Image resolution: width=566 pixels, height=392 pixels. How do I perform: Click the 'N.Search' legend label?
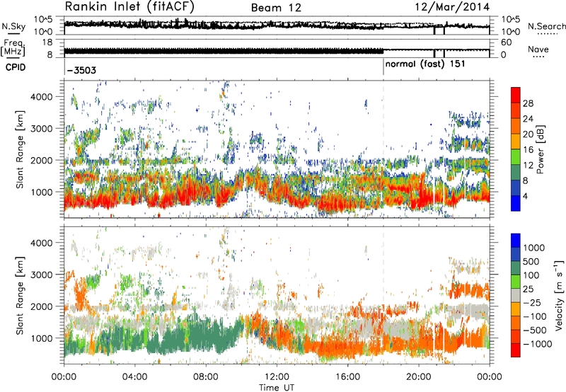click(x=546, y=26)
